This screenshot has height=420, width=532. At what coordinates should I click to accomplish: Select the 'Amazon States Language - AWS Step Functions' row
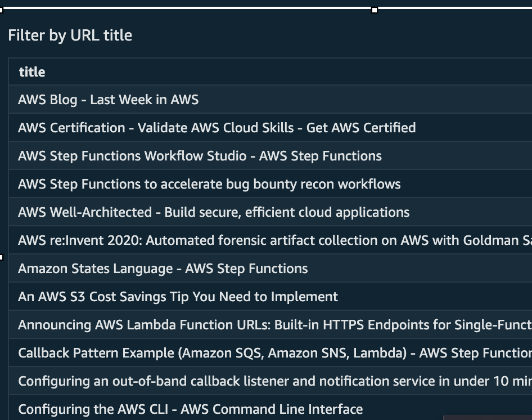[270, 269]
